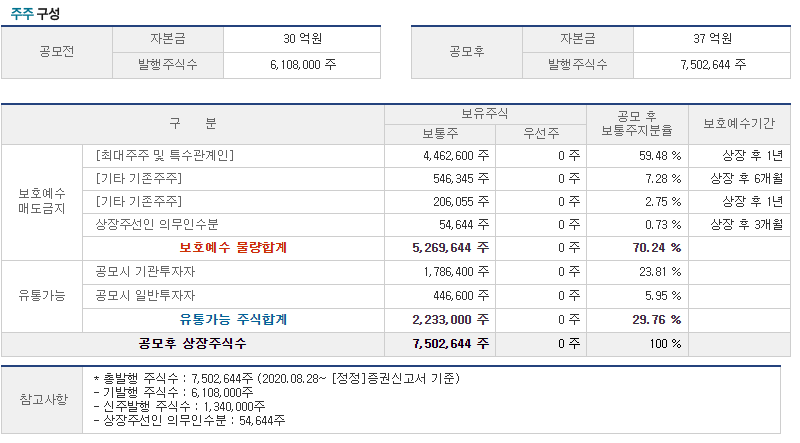Click the 주주구성 section heading

coord(35,13)
